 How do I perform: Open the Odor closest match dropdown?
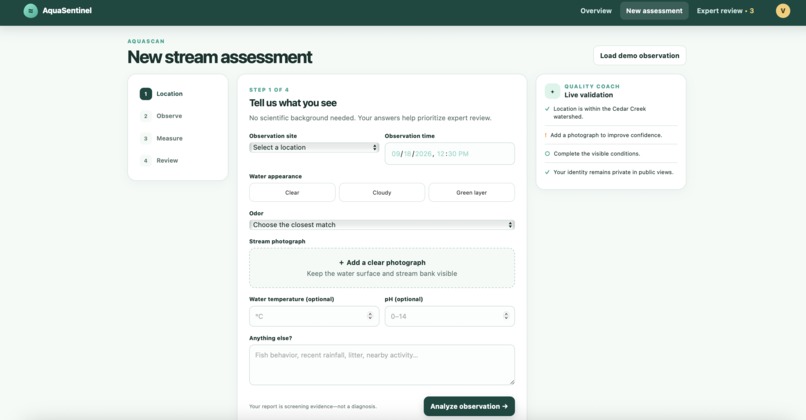382,225
